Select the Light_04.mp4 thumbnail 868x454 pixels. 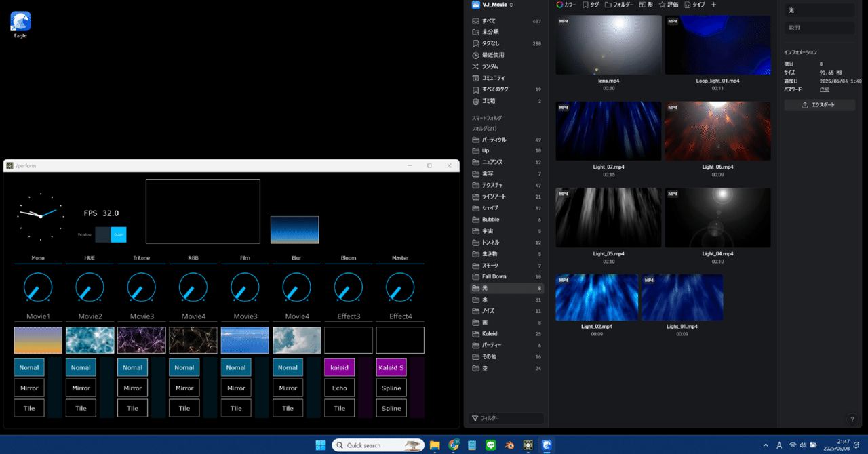[x=717, y=218]
